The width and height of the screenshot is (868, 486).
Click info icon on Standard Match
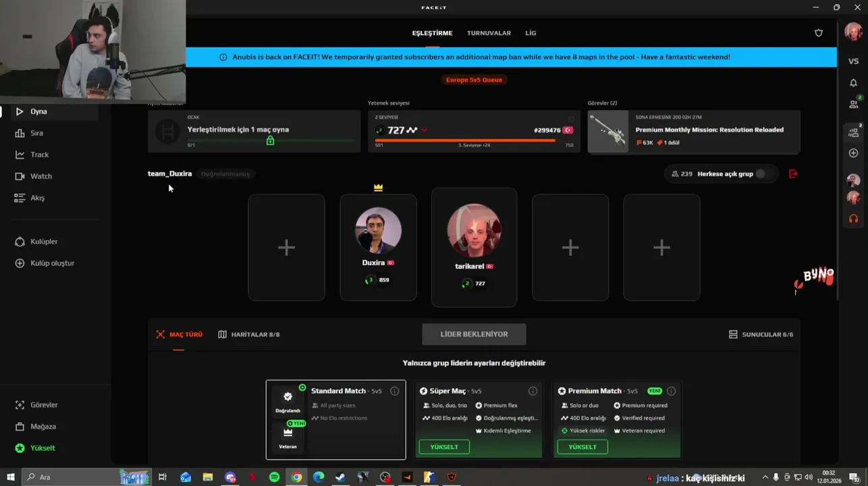pyautogui.click(x=394, y=391)
